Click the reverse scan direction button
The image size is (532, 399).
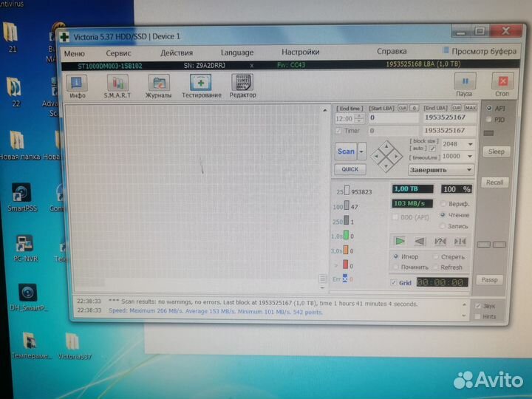pos(420,241)
